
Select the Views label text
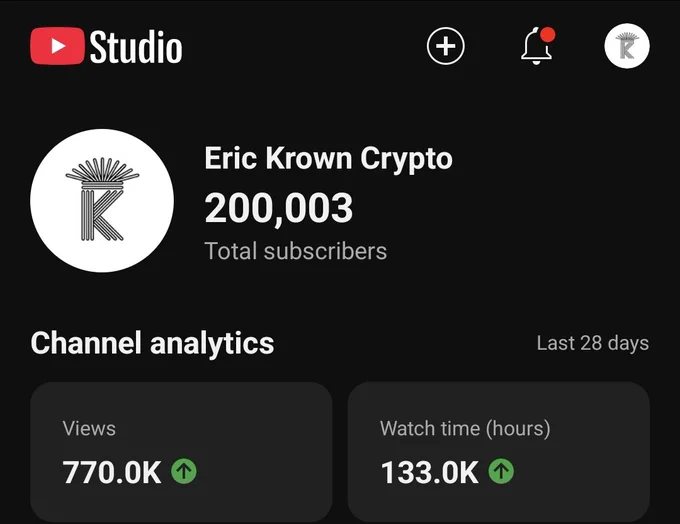[x=89, y=429]
